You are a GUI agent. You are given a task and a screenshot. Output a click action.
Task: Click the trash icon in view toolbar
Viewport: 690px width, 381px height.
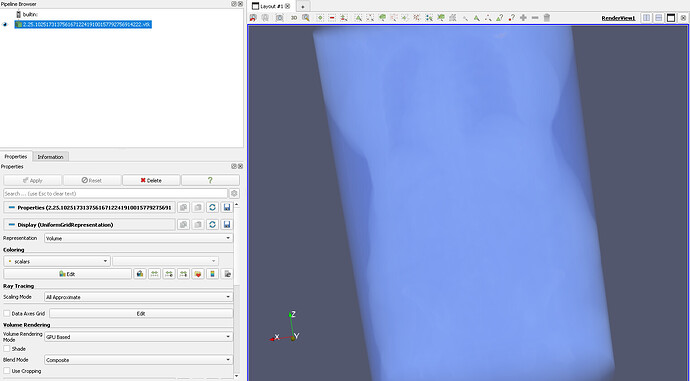[x=547, y=18]
